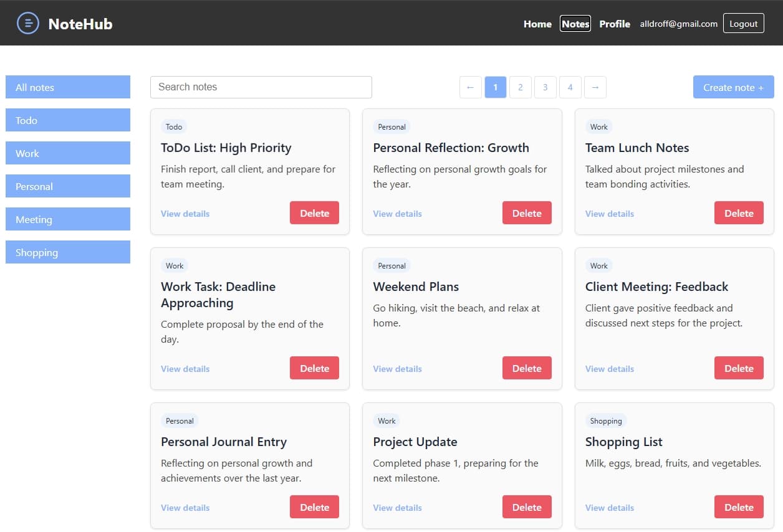
Task: Jump to page 3
Action: [545, 87]
